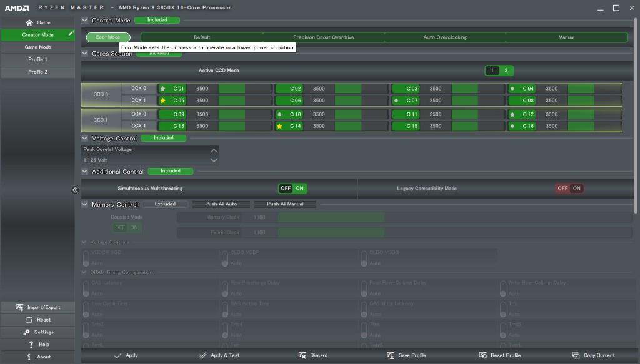Viewport: 640px width, 364px height.
Task: Switch to the Game Mode profile
Action: click(x=37, y=47)
